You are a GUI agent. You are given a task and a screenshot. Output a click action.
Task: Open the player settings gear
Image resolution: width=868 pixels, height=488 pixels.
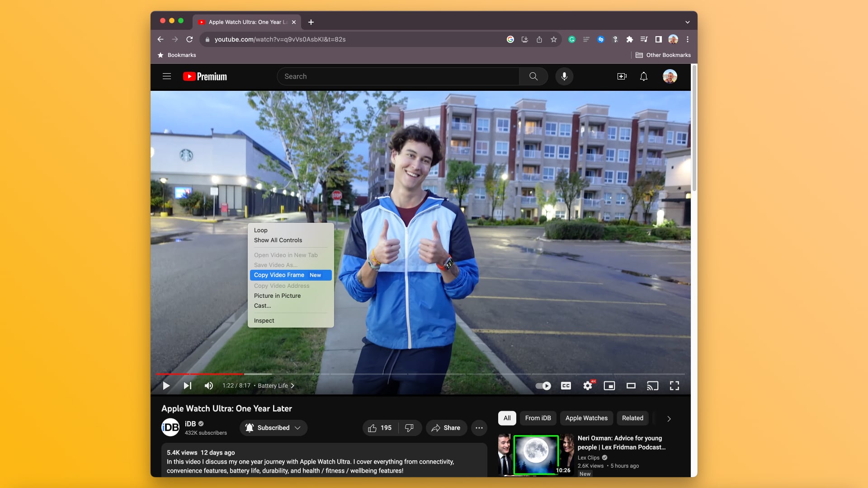587,386
